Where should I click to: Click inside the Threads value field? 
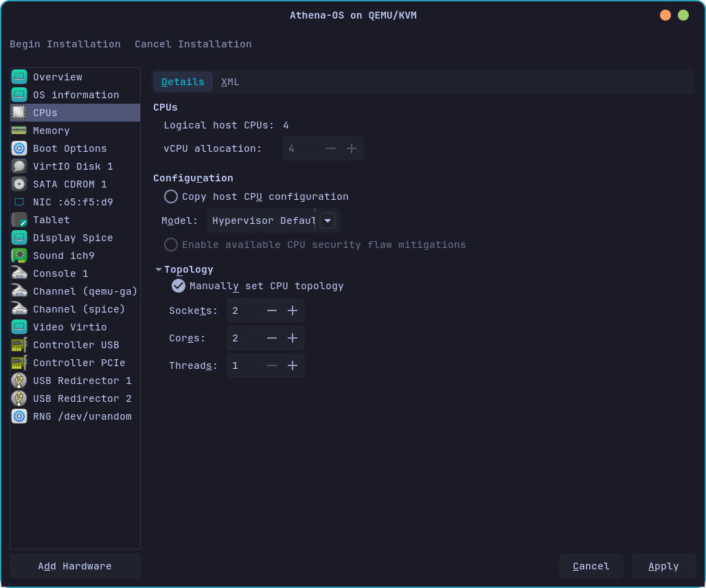(240, 365)
